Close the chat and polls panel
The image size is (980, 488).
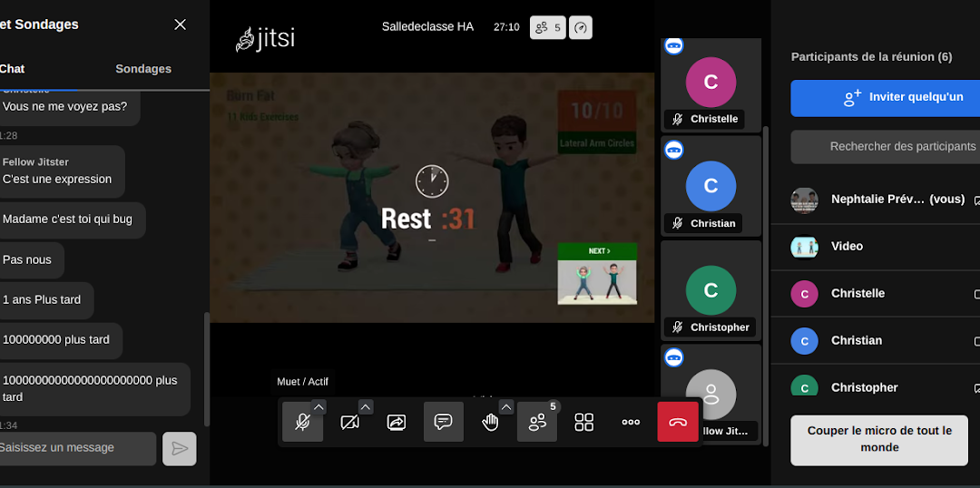[180, 24]
